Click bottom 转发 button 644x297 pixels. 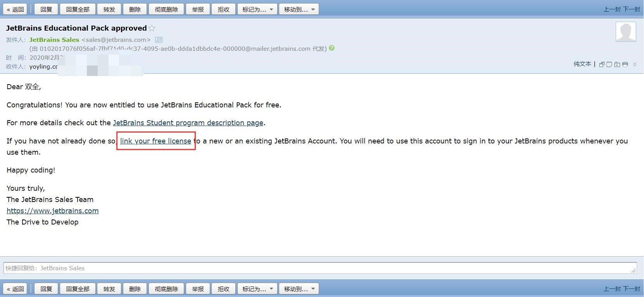point(109,289)
